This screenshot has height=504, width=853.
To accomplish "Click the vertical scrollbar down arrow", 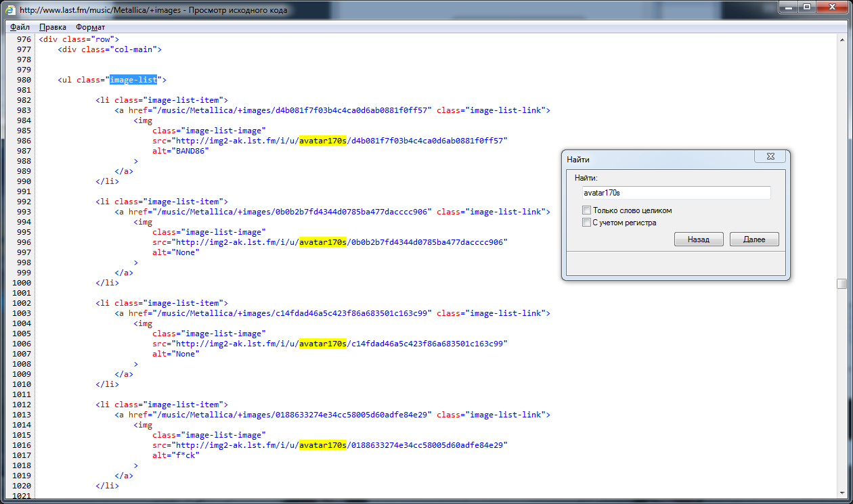I will coord(841,495).
